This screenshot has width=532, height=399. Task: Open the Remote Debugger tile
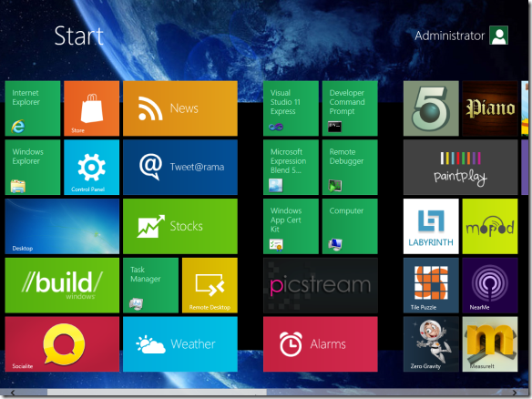pos(350,168)
